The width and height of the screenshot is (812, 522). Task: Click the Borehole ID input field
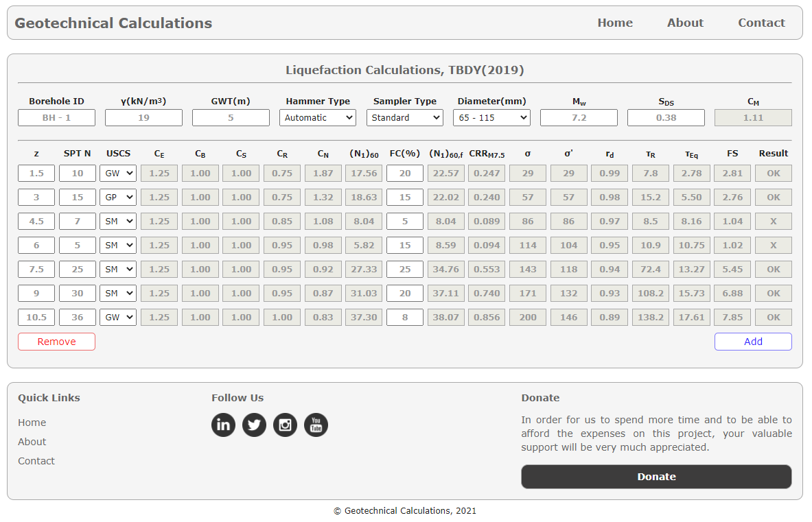56,117
